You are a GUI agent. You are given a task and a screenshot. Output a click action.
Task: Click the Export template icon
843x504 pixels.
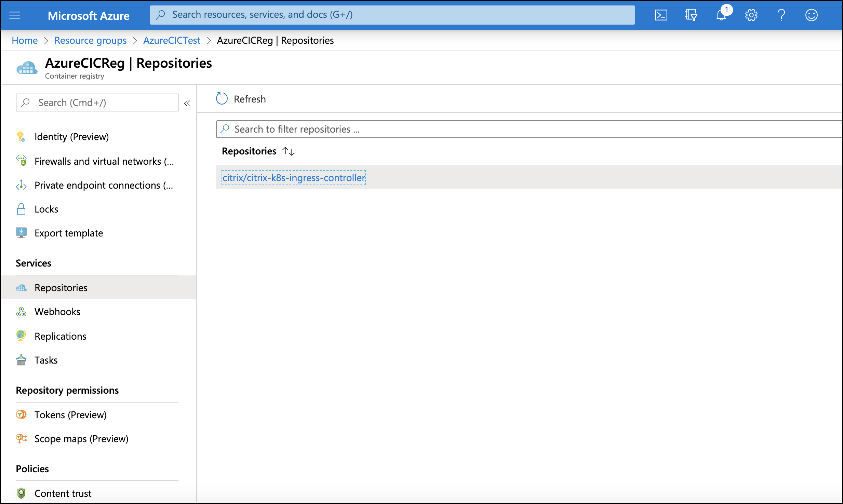pos(21,233)
